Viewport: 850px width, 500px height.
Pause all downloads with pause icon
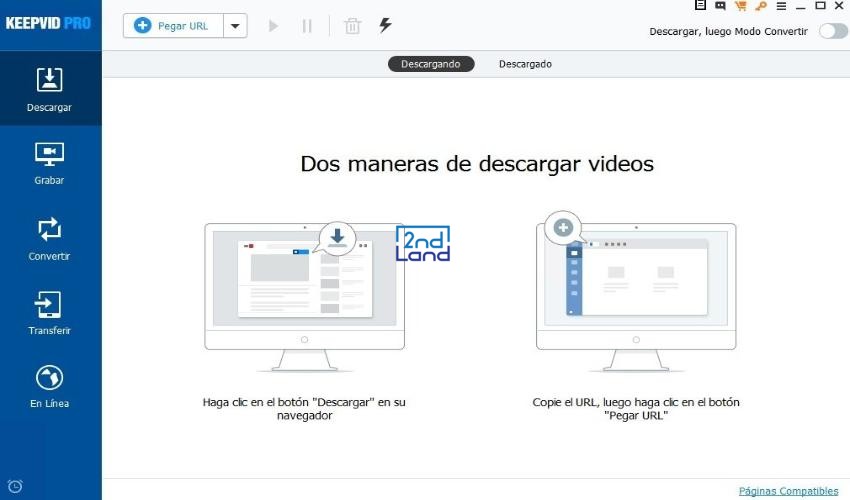(307, 25)
